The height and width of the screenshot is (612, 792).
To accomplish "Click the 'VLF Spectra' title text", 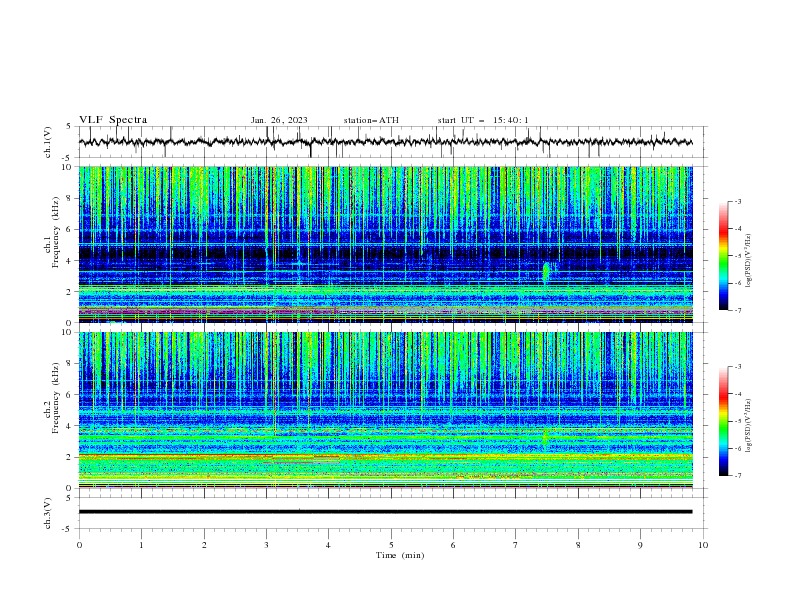I will [113, 120].
